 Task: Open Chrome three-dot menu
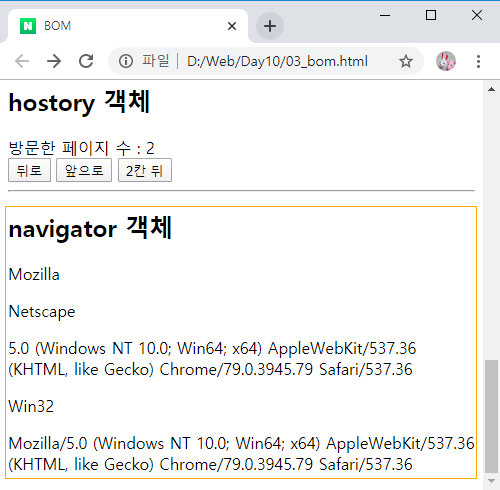coord(478,61)
